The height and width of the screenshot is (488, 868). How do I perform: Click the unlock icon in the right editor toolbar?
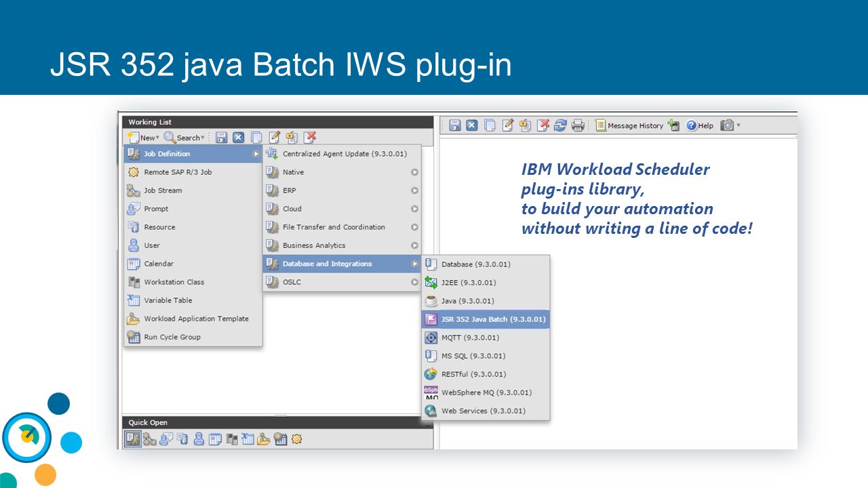coord(525,125)
